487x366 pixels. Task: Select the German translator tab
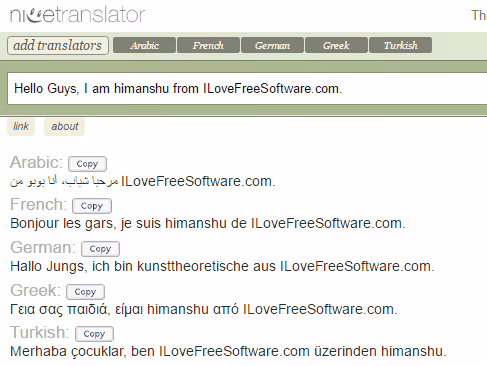tap(272, 45)
